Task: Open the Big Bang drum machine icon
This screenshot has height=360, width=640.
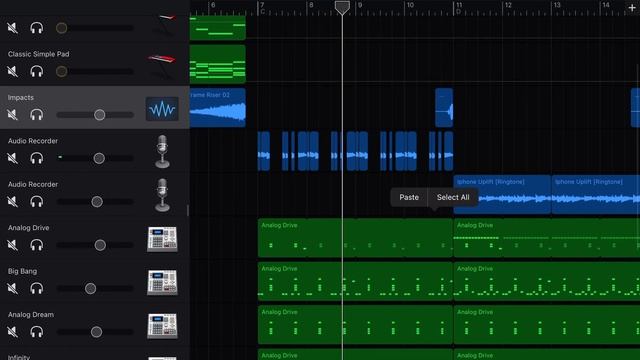Action: pos(162,282)
